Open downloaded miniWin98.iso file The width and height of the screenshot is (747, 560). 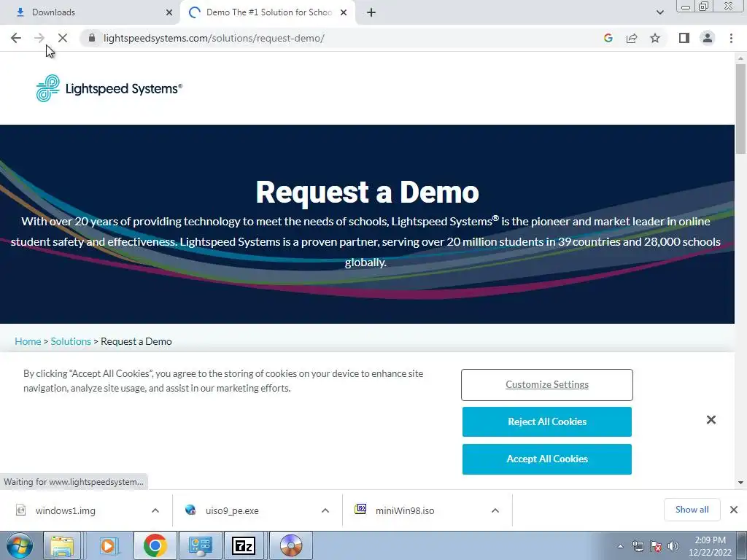pyautogui.click(x=405, y=510)
